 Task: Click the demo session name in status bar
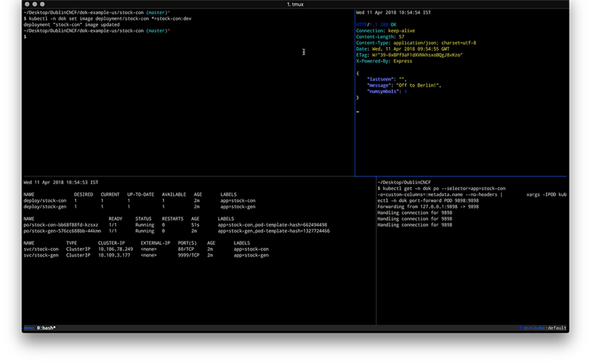(29, 328)
